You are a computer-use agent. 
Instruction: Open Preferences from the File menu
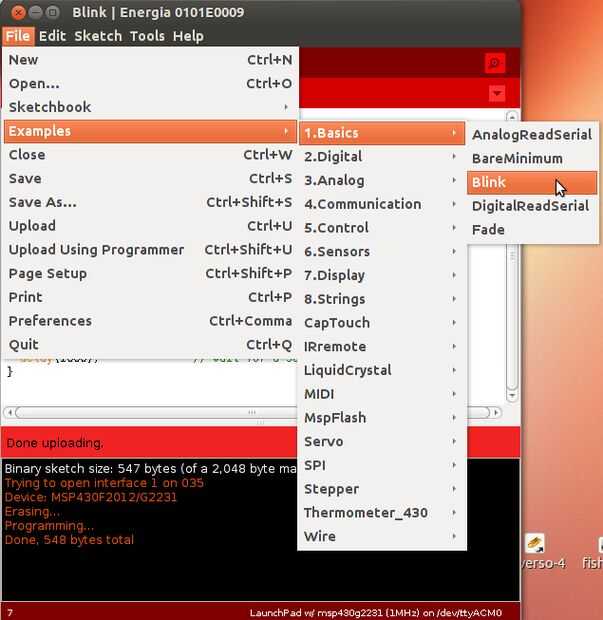coord(150,321)
